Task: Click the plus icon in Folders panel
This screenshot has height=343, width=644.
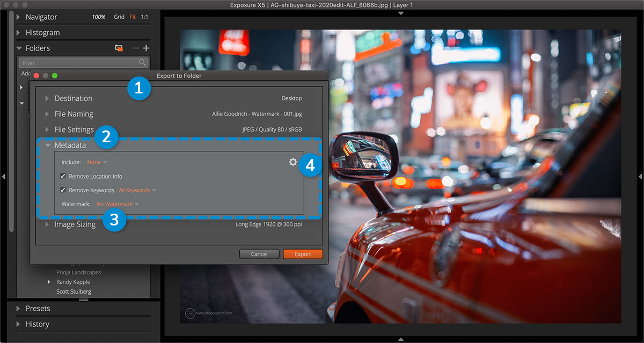Action: coord(146,48)
